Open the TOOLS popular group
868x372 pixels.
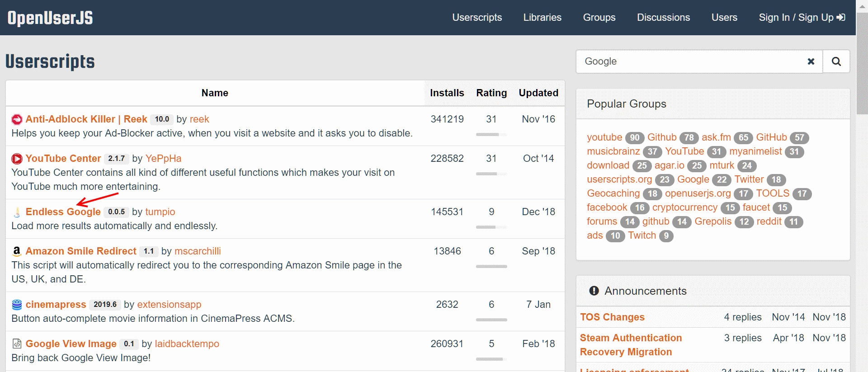[x=773, y=193]
